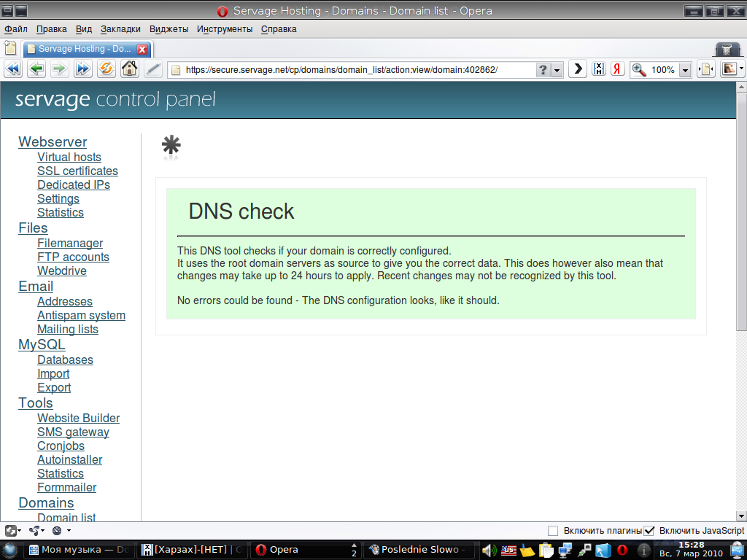Click the volume speaker tray icon
The image size is (747, 560).
489,551
